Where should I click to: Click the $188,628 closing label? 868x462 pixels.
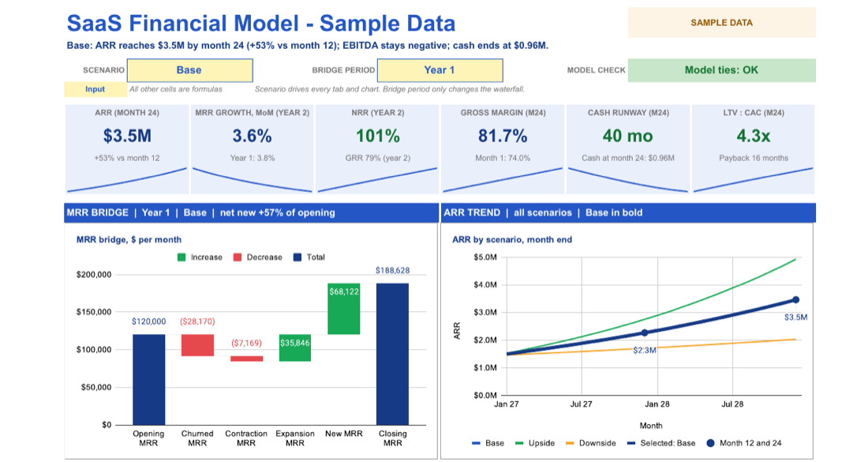(392, 270)
